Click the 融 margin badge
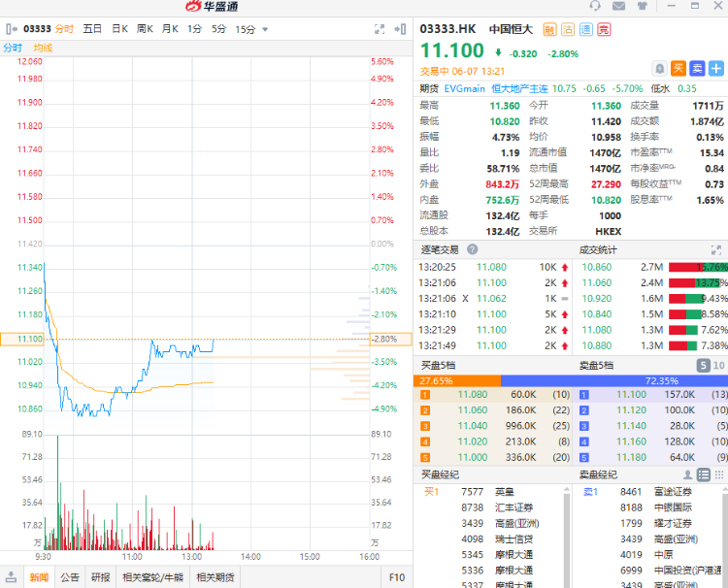The height and width of the screenshot is (588, 728). [549, 30]
